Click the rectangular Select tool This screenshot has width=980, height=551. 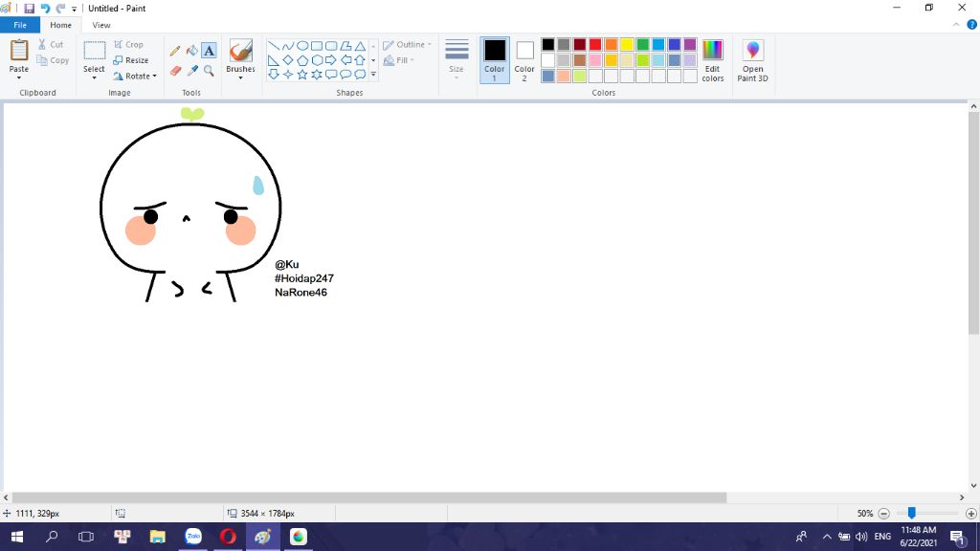tap(94, 50)
